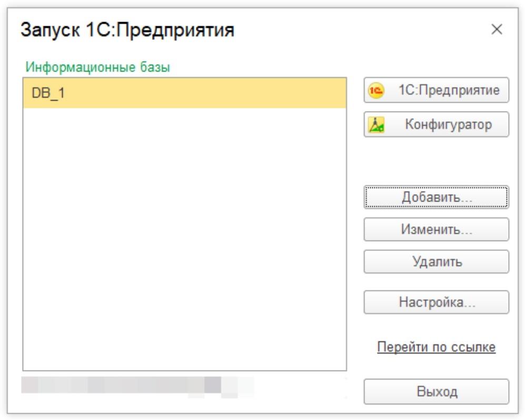The image size is (525, 420).
Task: Exit launcher via Выход button
Action: (437, 392)
